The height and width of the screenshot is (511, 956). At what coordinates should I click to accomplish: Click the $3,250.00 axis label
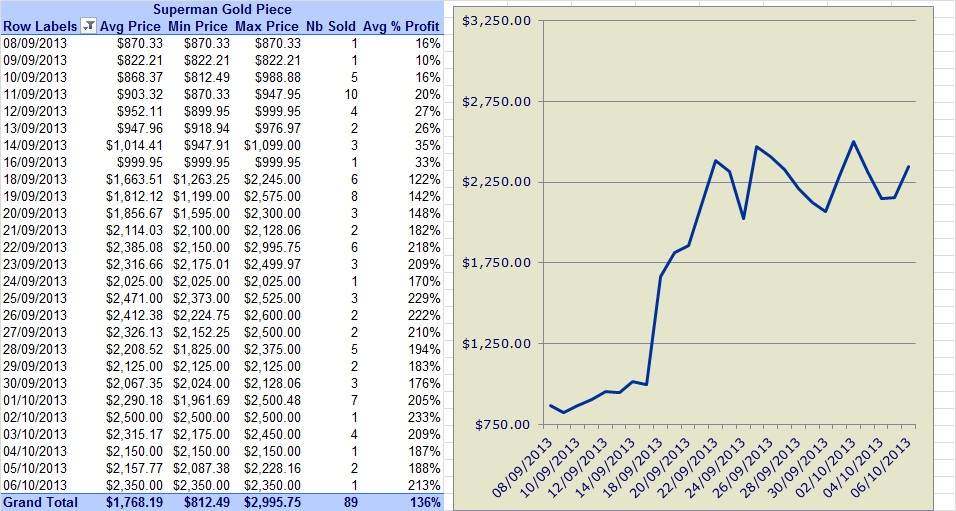pos(496,21)
